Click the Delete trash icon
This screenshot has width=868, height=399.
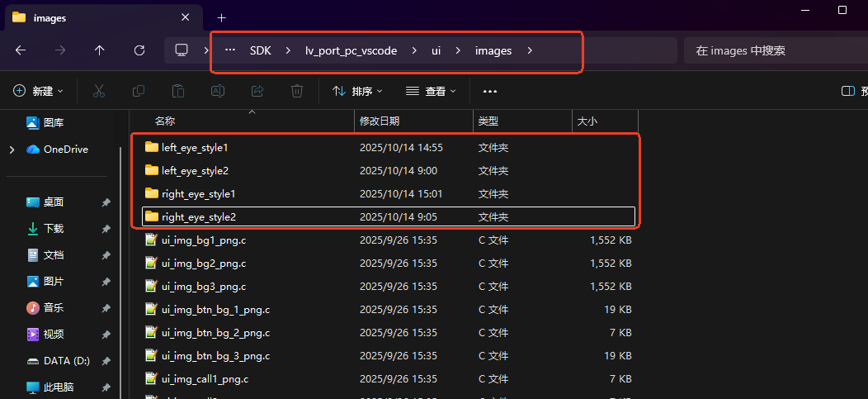click(x=297, y=91)
